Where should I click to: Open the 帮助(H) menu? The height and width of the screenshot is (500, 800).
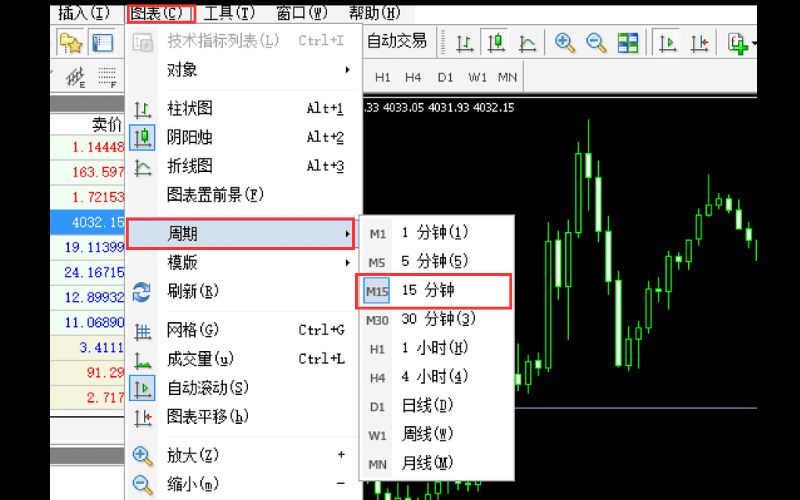point(374,13)
